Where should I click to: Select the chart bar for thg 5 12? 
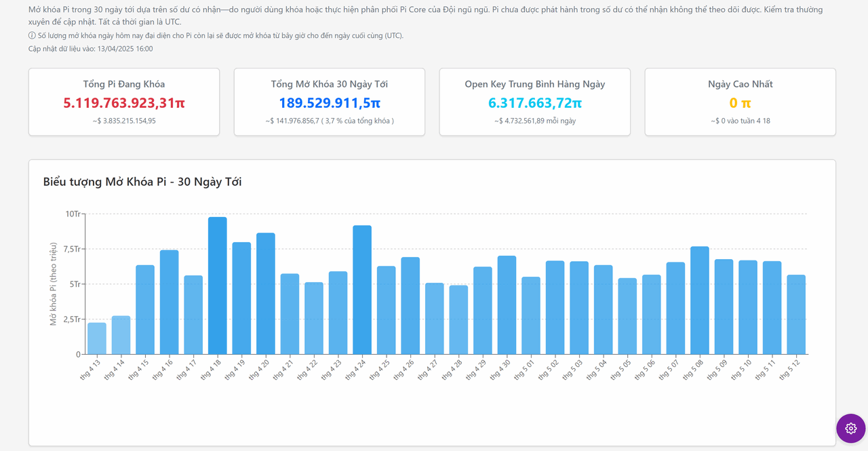tap(796, 315)
